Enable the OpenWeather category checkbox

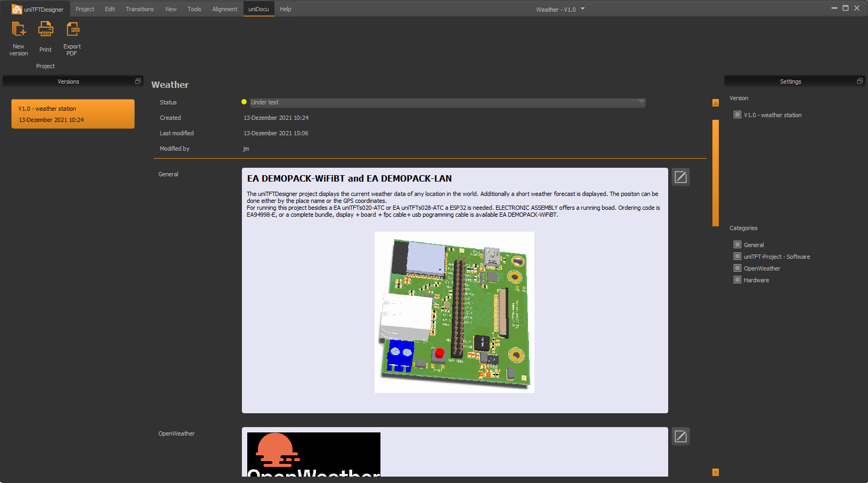[737, 268]
